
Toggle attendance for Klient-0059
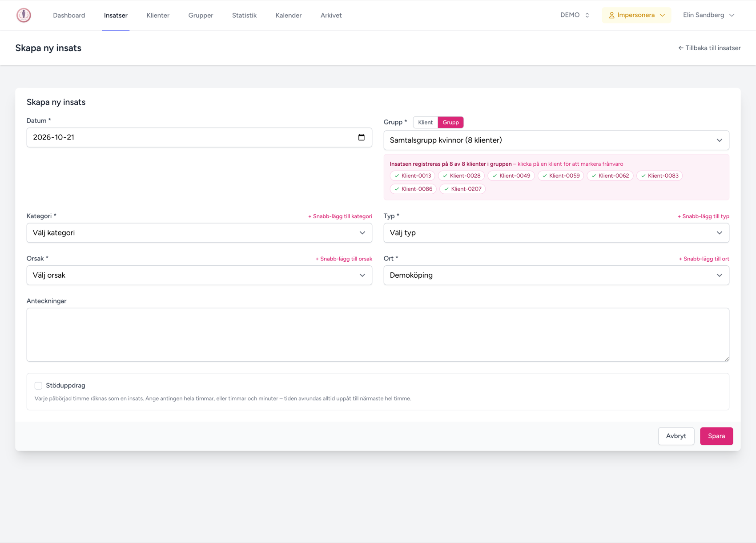point(561,176)
